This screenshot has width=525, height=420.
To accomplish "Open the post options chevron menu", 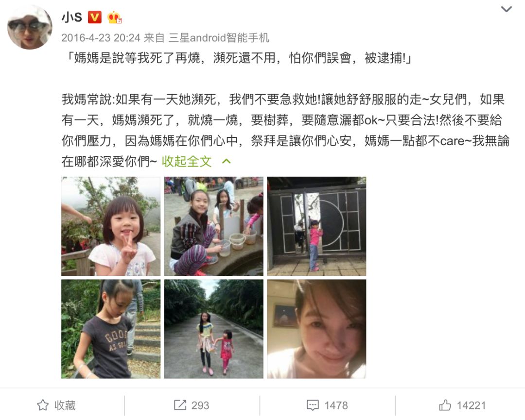I will [x=506, y=9].
